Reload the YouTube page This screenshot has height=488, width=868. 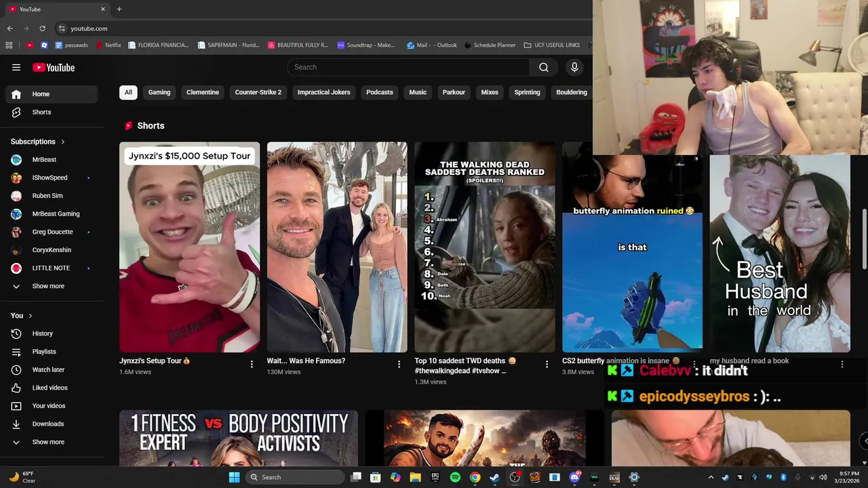42,28
